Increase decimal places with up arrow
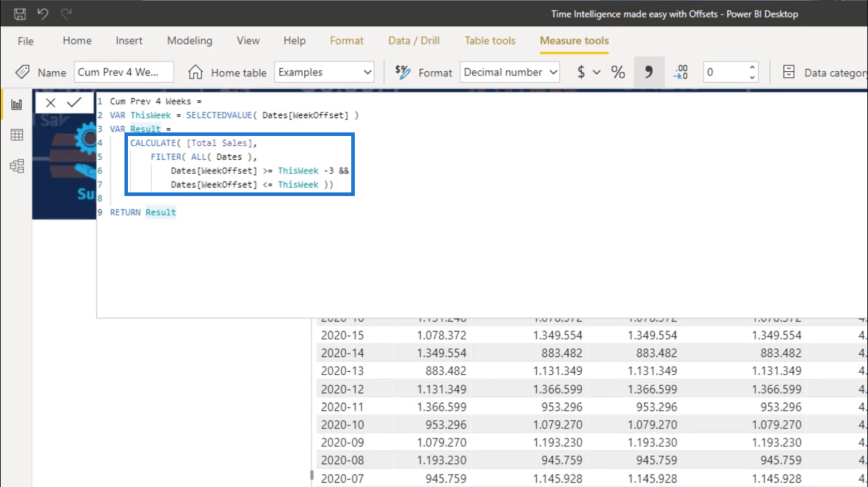The image size is (868, 487). pos(752,67)
